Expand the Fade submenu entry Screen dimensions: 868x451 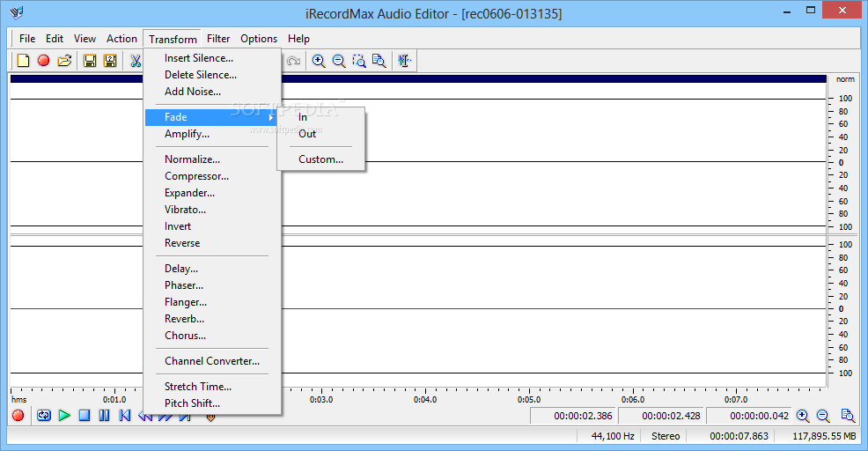212,117
